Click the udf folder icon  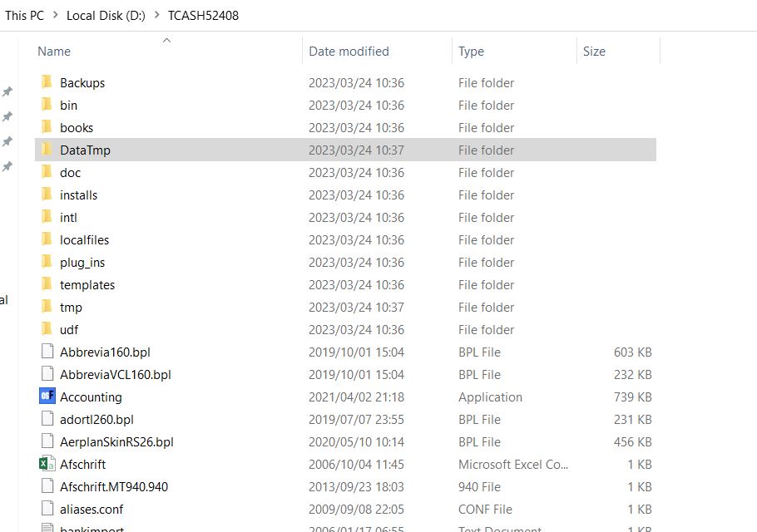[47, 330]
